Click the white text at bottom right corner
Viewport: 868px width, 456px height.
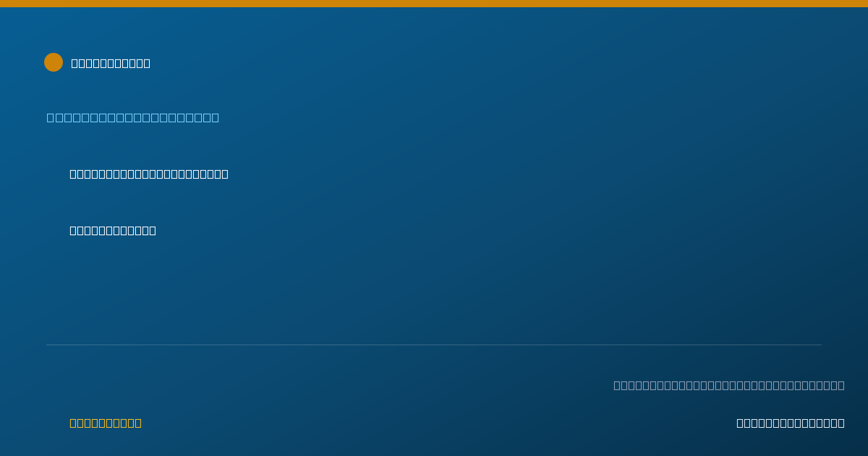point(791,423)
